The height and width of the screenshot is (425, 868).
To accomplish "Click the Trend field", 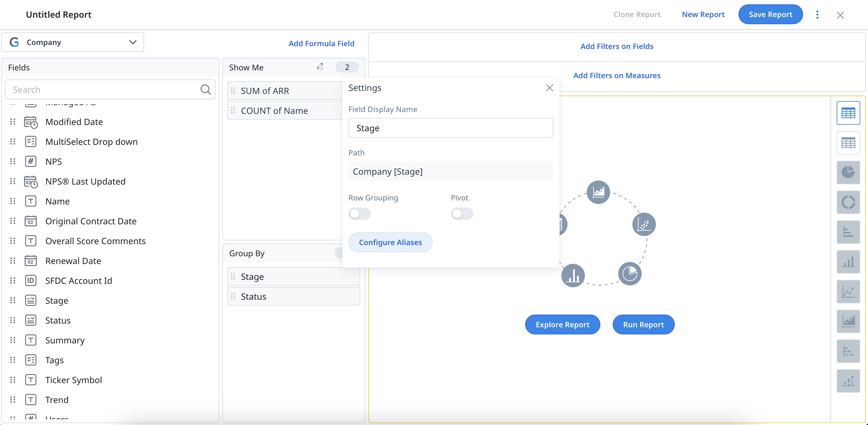I will [57, 400].
